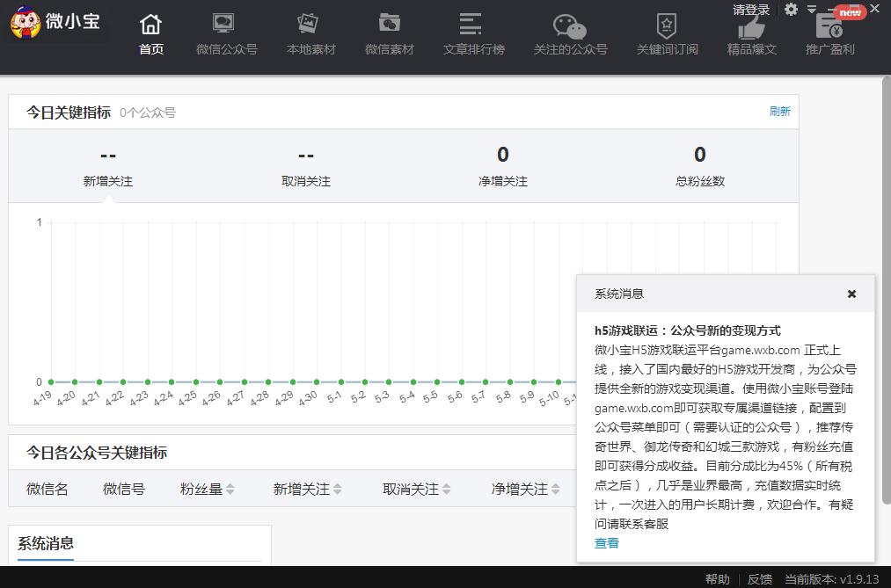The width and height of the screenshot is (891, 588).
Task: Click 请登录 to sign in
Action: pos(749,10)
